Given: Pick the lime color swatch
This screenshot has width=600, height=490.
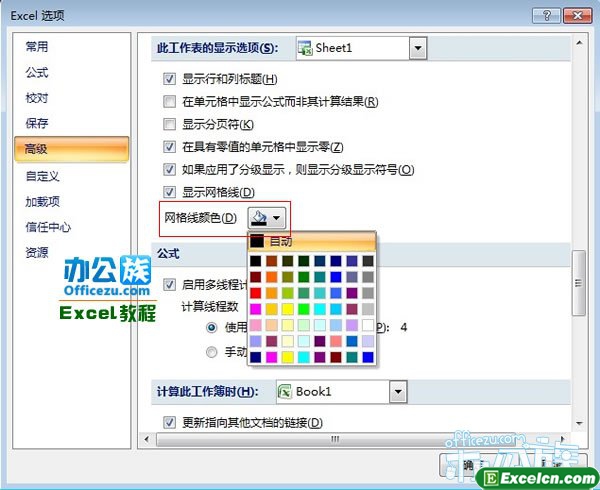Looking at the screenshot, I should tap(288, 293).
